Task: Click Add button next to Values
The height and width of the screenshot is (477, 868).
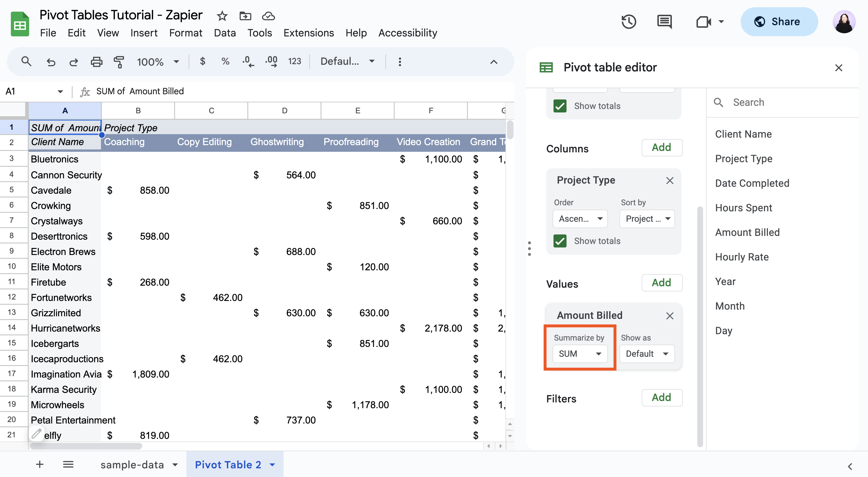Action: click(661, 282)
